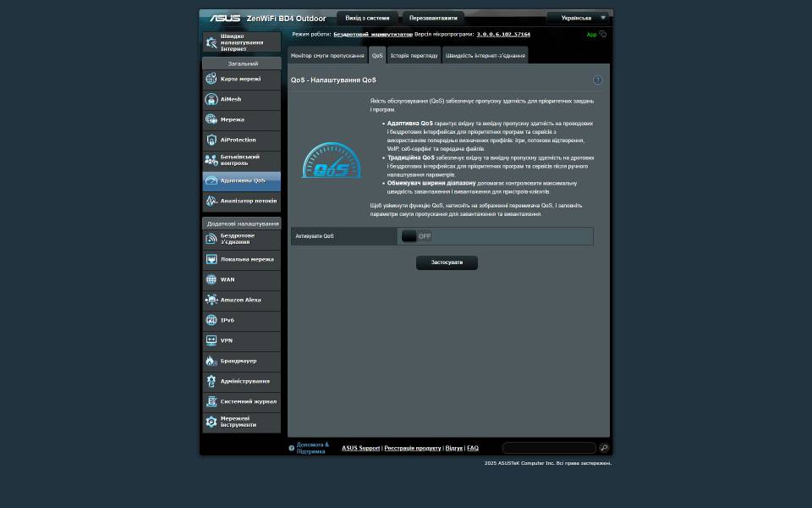Screen dimensions: 812x508
Task: Open the Історія перегляду tab
Action: [x=414, y=56]
